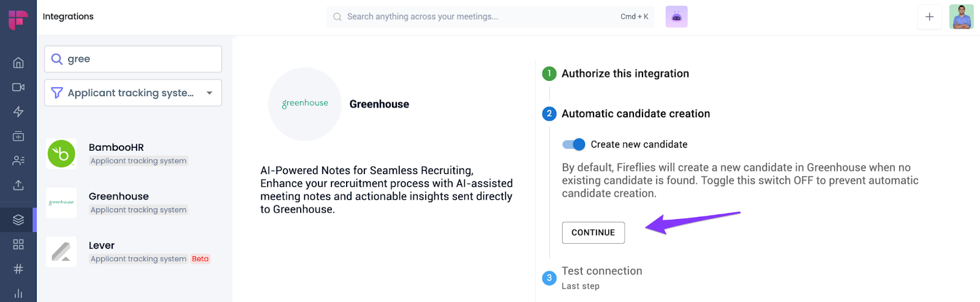Open the Home icon in sidebar
The height and width of the screenshot is (302, 980).
(x=18, y=62)
